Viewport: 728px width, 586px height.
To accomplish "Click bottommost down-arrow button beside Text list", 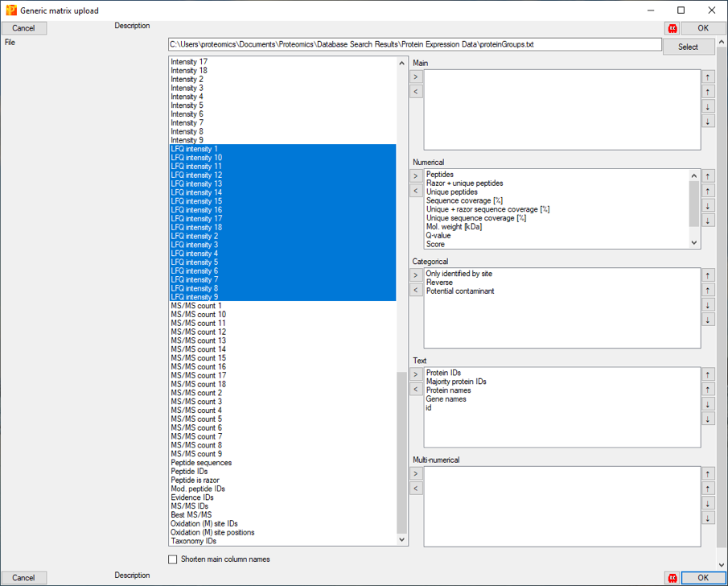I will pos(708,419).
